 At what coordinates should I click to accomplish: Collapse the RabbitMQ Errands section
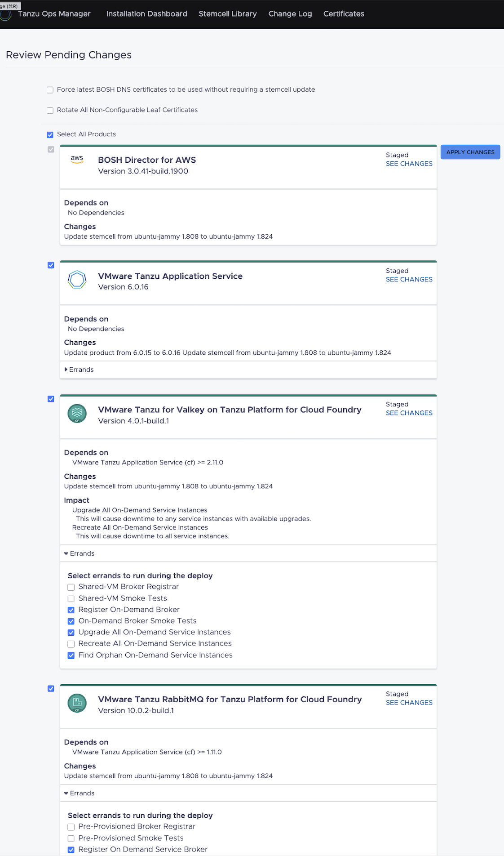point(80,794)
